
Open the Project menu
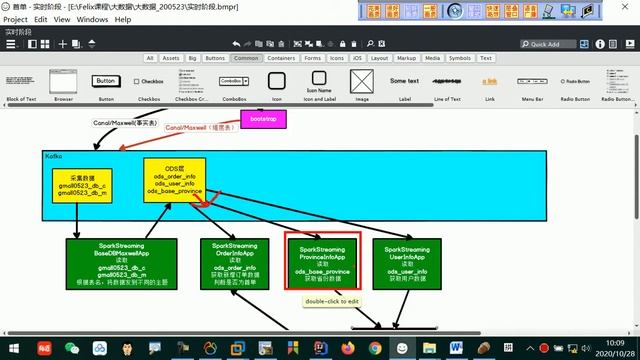tap(15, 20)
